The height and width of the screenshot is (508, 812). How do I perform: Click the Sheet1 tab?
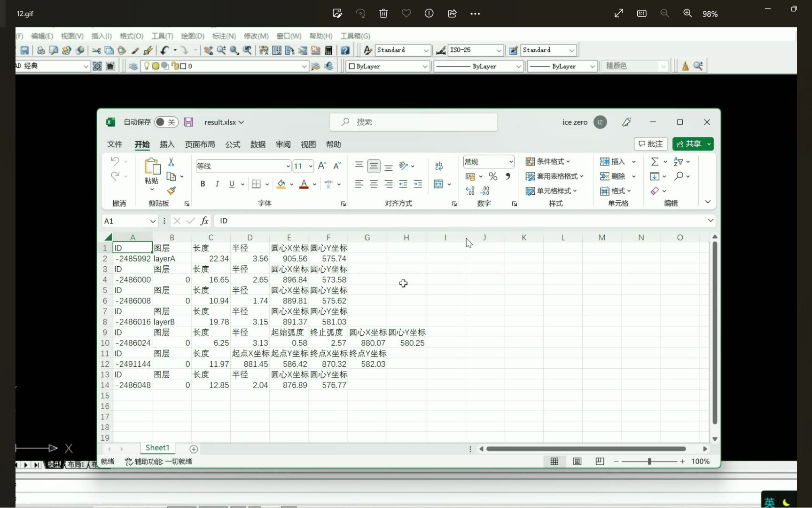pos(157,448)
